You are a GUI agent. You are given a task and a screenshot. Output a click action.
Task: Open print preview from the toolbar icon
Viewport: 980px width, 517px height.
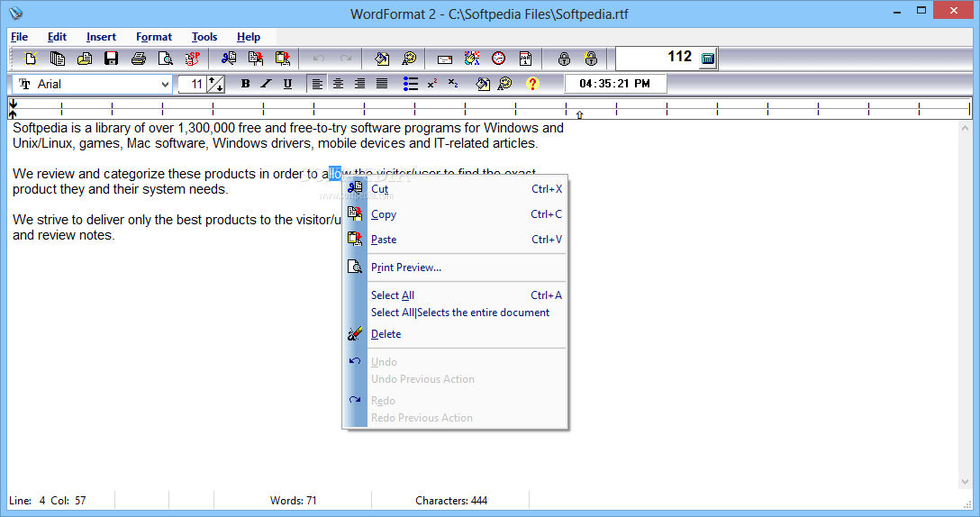[165, 59]
